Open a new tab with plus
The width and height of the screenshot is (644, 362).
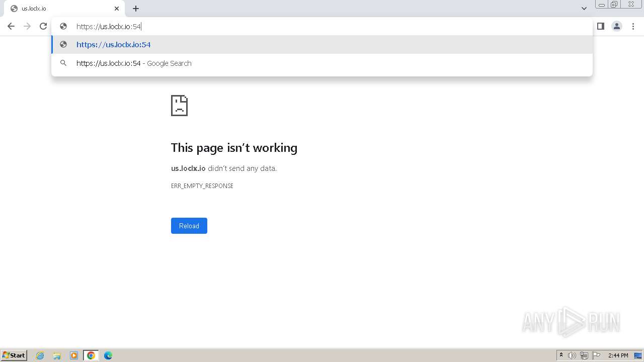coord(136,9)
